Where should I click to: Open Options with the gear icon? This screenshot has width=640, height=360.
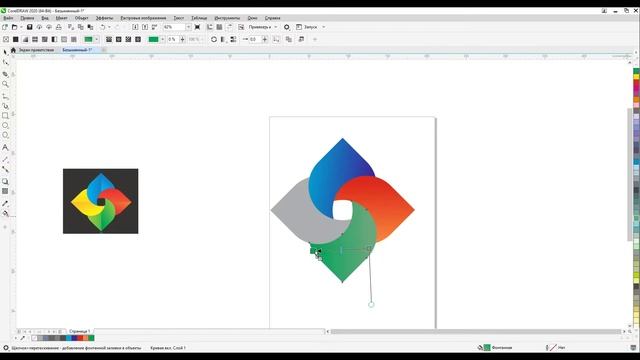pos(287,27)
